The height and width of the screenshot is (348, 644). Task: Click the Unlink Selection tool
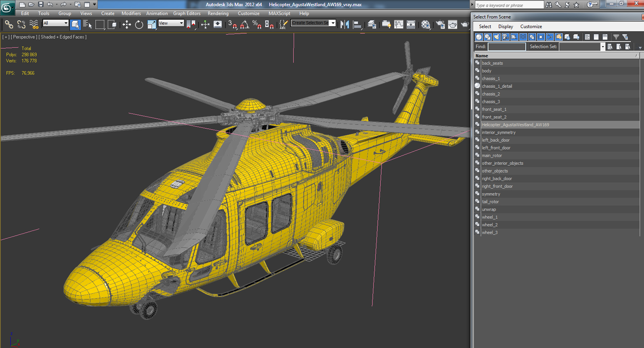click(21, 24)
